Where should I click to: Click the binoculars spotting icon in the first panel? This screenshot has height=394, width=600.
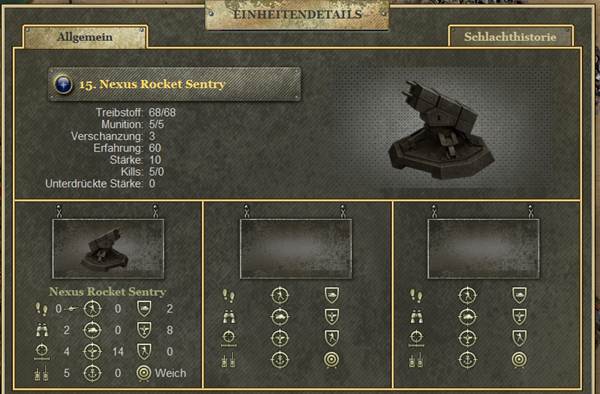(x=42, y=330)
